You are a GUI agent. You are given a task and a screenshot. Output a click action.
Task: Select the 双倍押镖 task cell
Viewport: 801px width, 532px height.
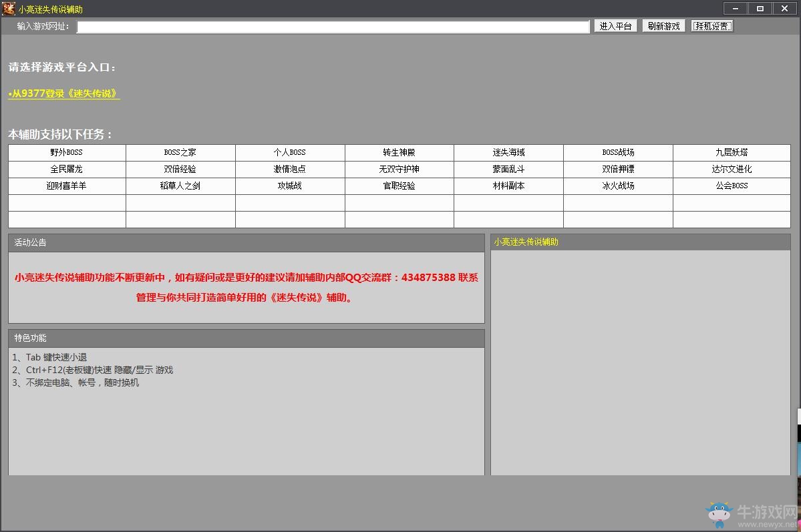coord(618,170)
